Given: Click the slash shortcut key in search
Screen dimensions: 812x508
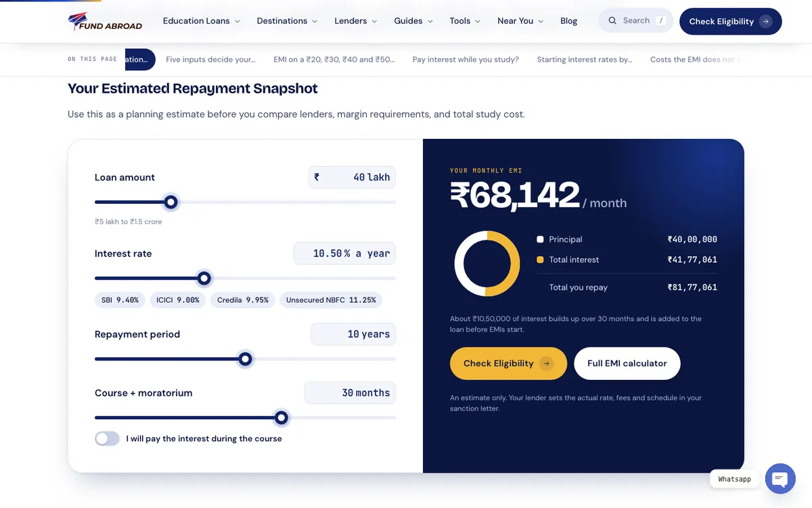Looking at the screenshot, I should (661, 21).
